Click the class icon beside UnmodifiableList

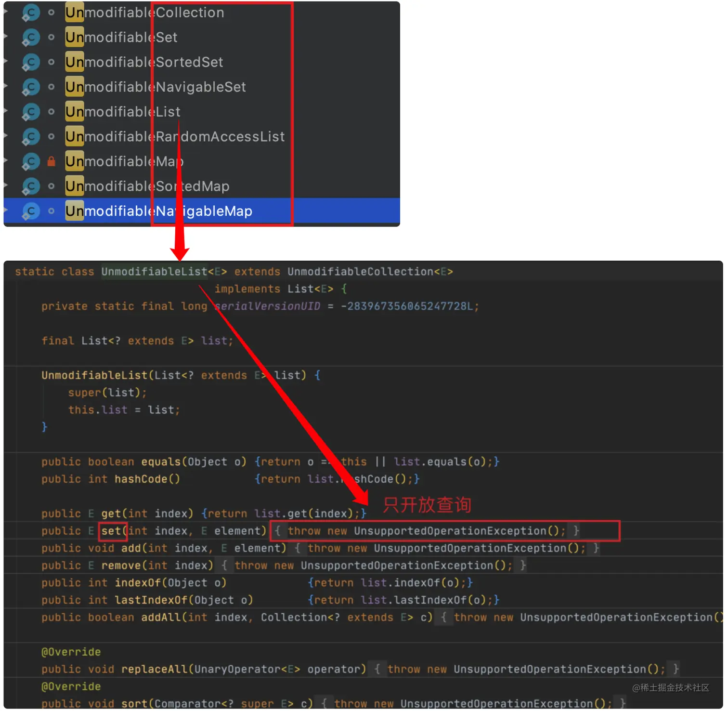(31, 112)
